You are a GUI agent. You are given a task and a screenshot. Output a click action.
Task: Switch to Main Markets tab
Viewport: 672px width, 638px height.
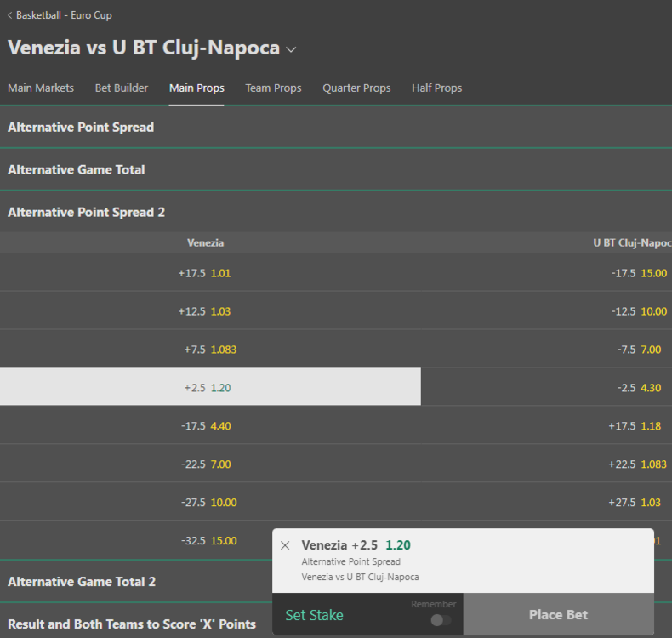point(41,88)
